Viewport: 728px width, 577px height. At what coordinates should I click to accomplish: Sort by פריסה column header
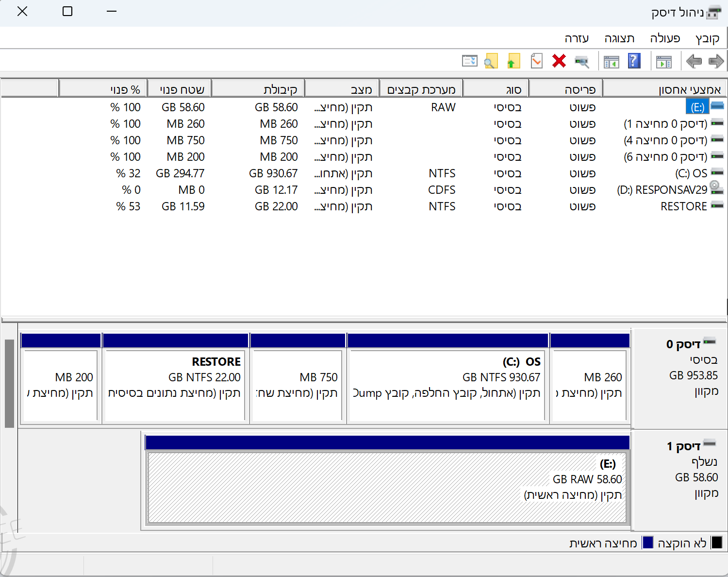[x=565, y=89]
